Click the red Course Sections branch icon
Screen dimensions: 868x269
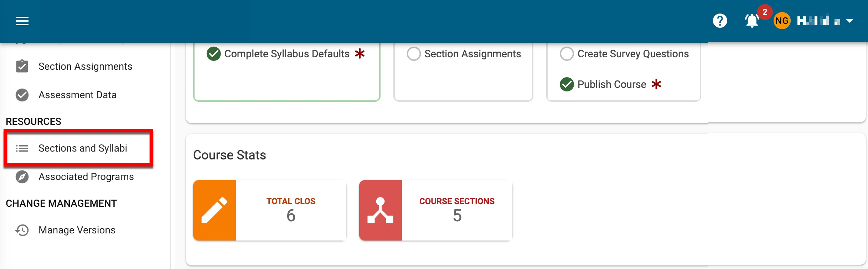tap(381, 210)
